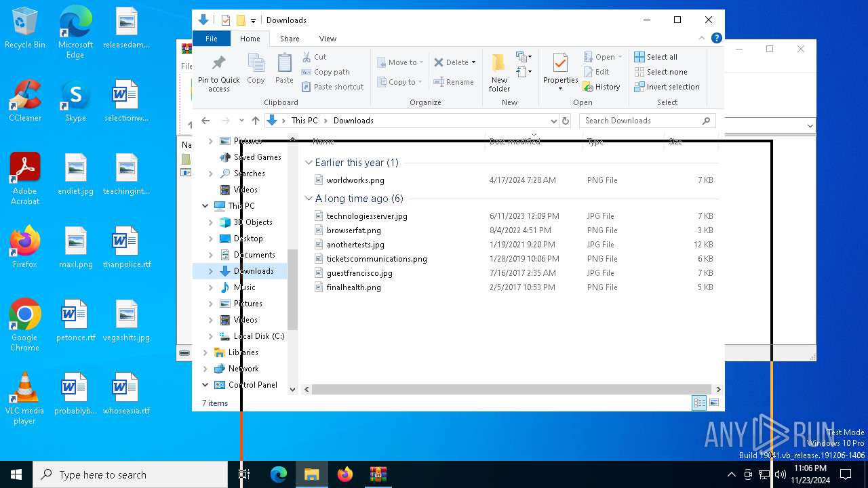Click taskbar search box
The height and width of the screenshot is (488, 868).
pos(130,474)
